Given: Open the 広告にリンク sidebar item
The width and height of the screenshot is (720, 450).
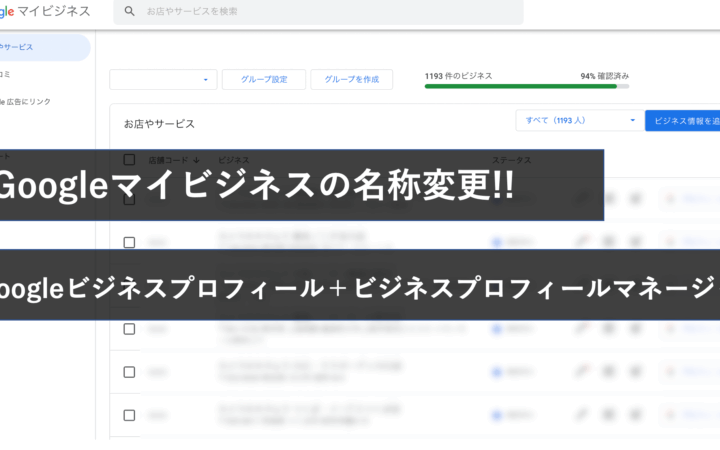Looking at the screenshot, I should click(25, 101).
